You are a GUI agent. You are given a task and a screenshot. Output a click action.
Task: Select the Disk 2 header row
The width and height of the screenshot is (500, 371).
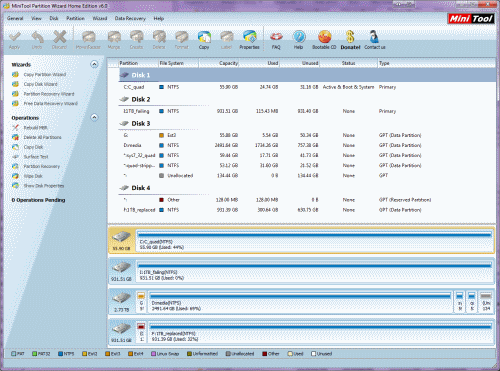(x=307, y=99)
